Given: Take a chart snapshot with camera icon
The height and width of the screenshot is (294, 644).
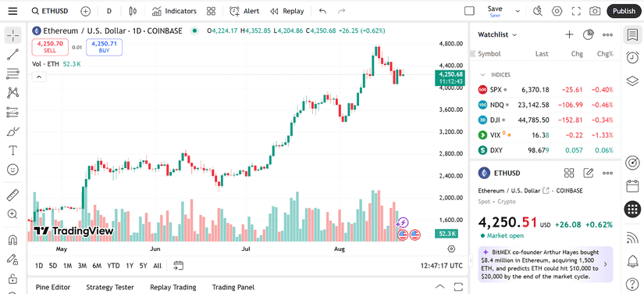Looking at the screenshot, I should (x=595, y=11).
